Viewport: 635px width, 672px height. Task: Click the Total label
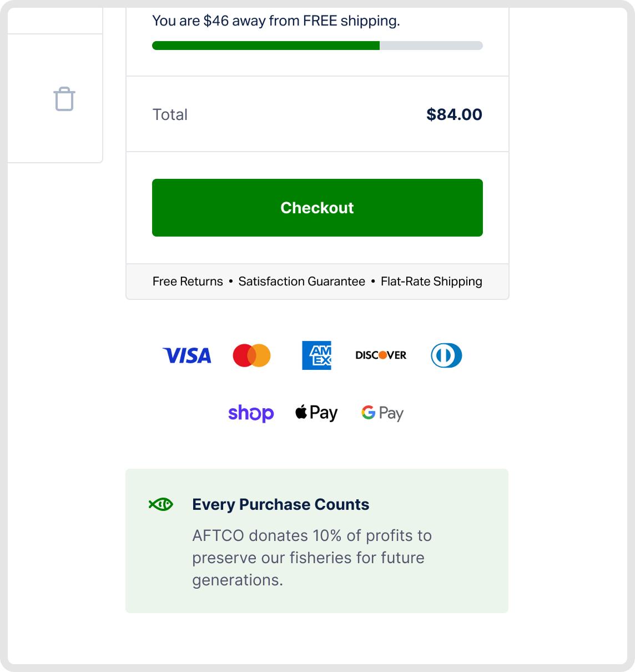click(170, 114)
